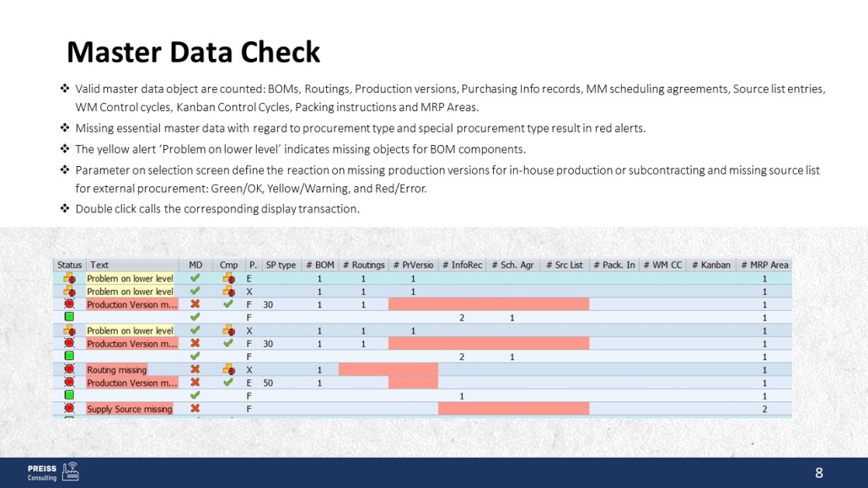Select the SP type column header

(281, 265)
